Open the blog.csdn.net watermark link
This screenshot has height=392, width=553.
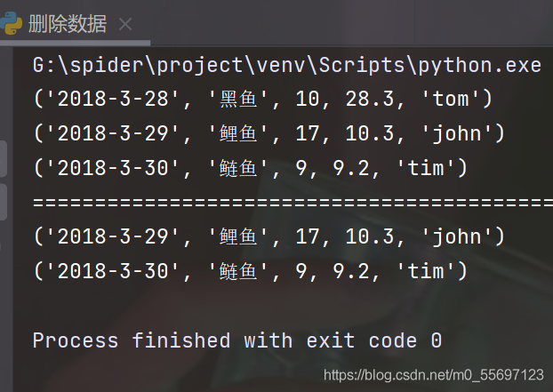point(433,374)
